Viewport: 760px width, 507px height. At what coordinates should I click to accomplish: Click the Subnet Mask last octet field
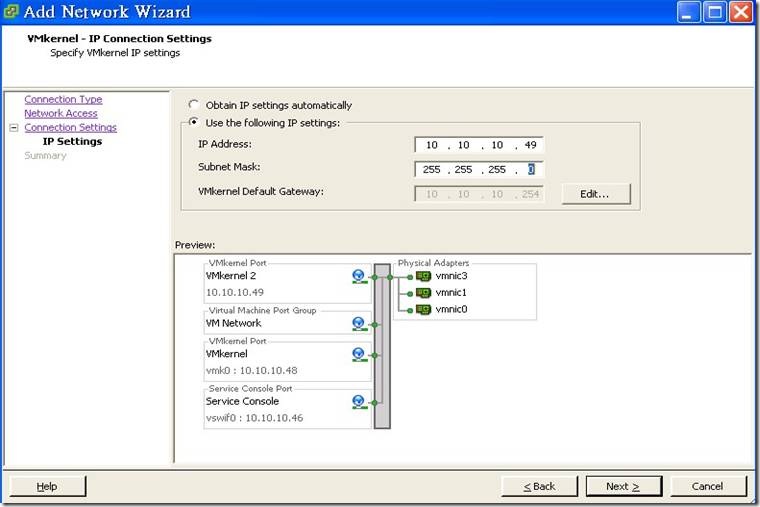click(x=531, y=170)
